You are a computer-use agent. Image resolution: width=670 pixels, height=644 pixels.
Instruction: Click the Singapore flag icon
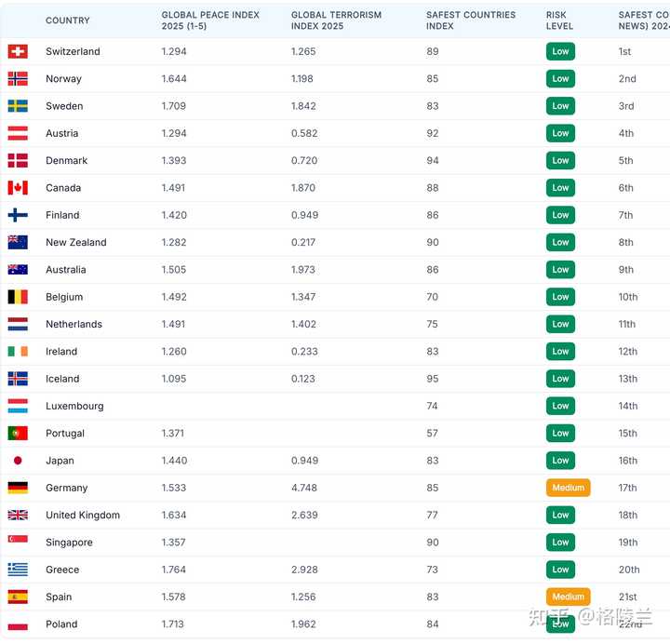[18, 543]
